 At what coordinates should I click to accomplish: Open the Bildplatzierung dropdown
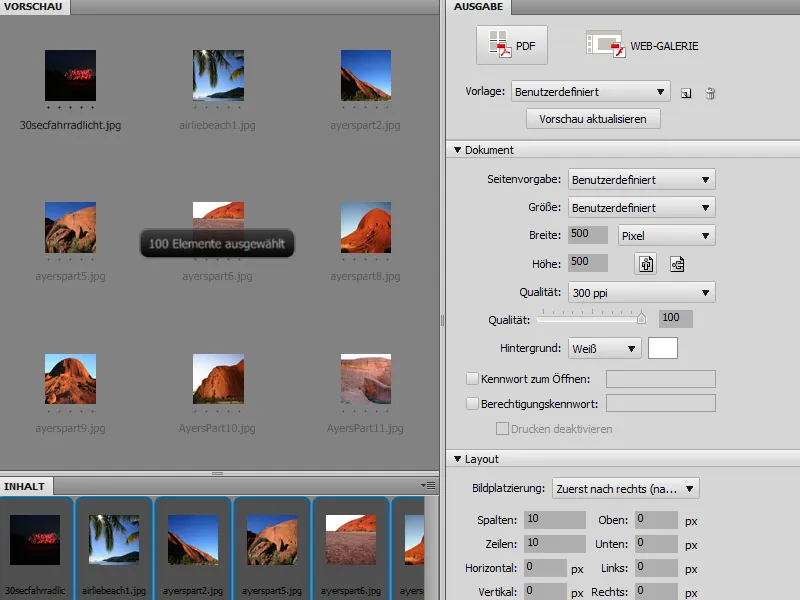pos(626,489)
